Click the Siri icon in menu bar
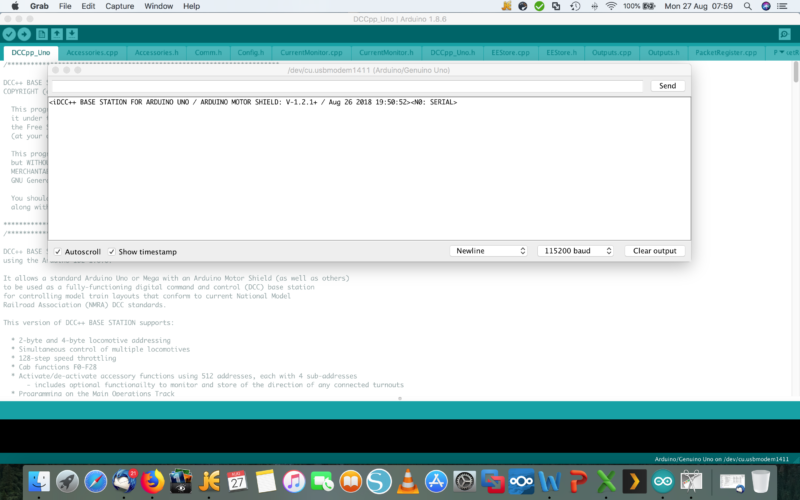 coord(765,6)
